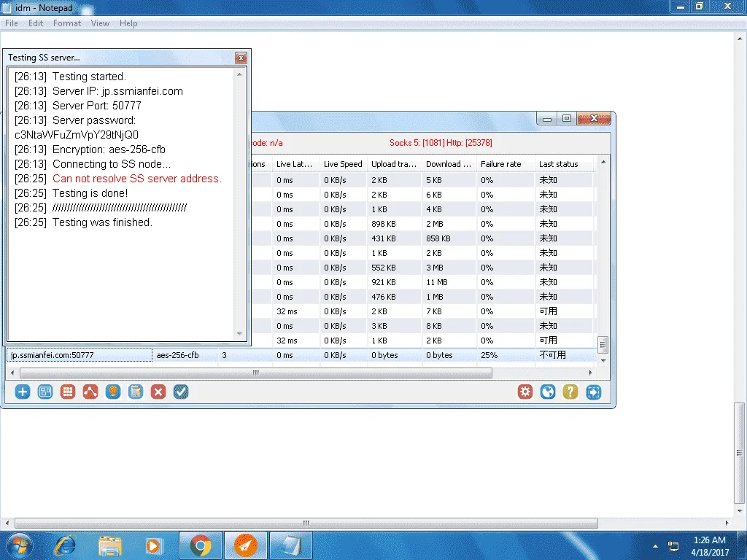Click the notepad list icon in toolbar

coord(136,392)
